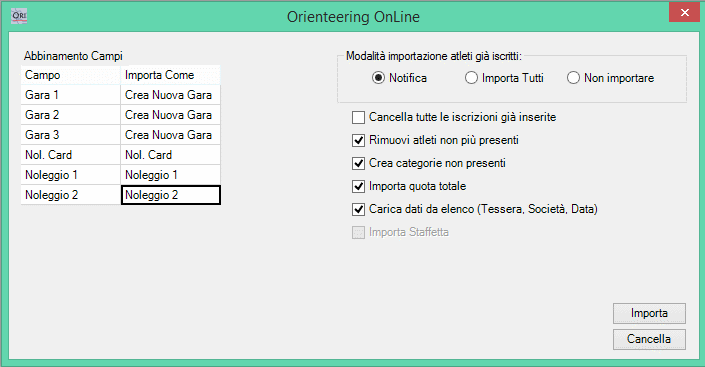Select the Nol. Card import mapping cell
The image size is (705, 367).
point(170,155)
